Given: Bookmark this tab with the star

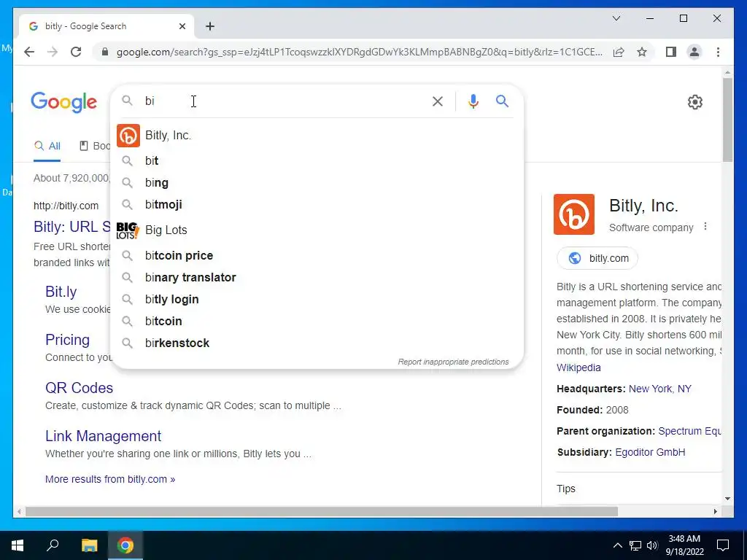Looking at the screenshot, I should coord(642,52).
